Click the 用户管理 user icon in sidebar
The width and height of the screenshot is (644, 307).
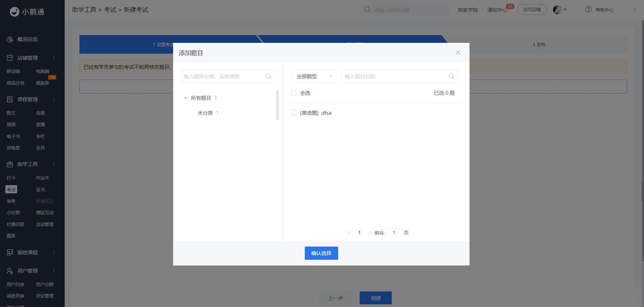coord(10,271)
